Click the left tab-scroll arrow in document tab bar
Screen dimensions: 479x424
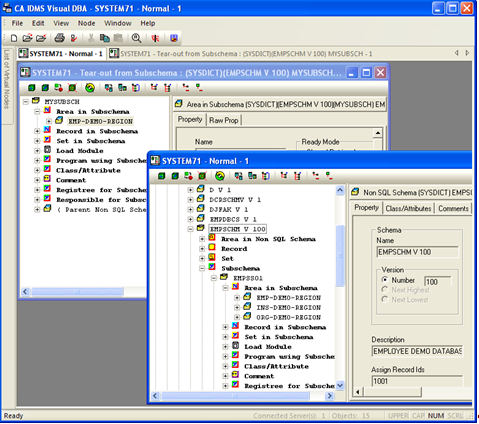tap(457, 53)
